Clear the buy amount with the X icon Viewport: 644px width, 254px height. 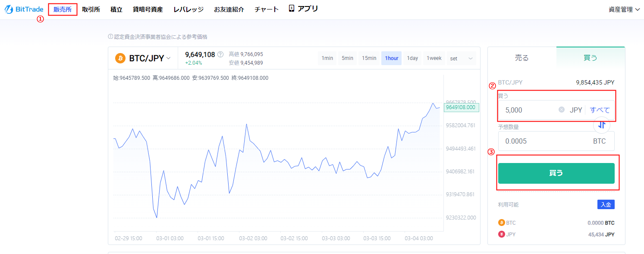[562, 110]
